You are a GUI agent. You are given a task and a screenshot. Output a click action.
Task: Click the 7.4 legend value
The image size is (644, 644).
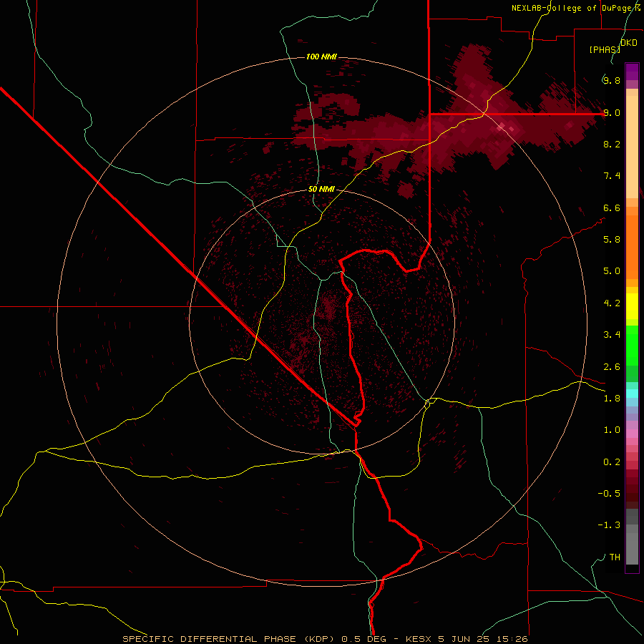click(612, 176)
